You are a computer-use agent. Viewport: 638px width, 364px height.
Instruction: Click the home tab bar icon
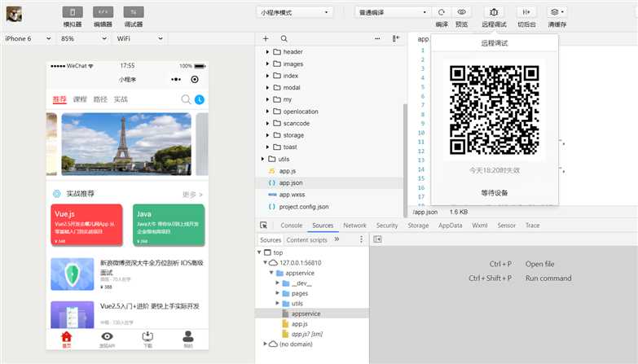[x=66, y=337]
